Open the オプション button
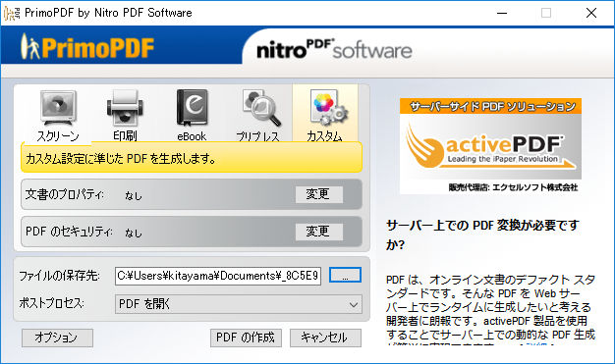 (57, 338)
